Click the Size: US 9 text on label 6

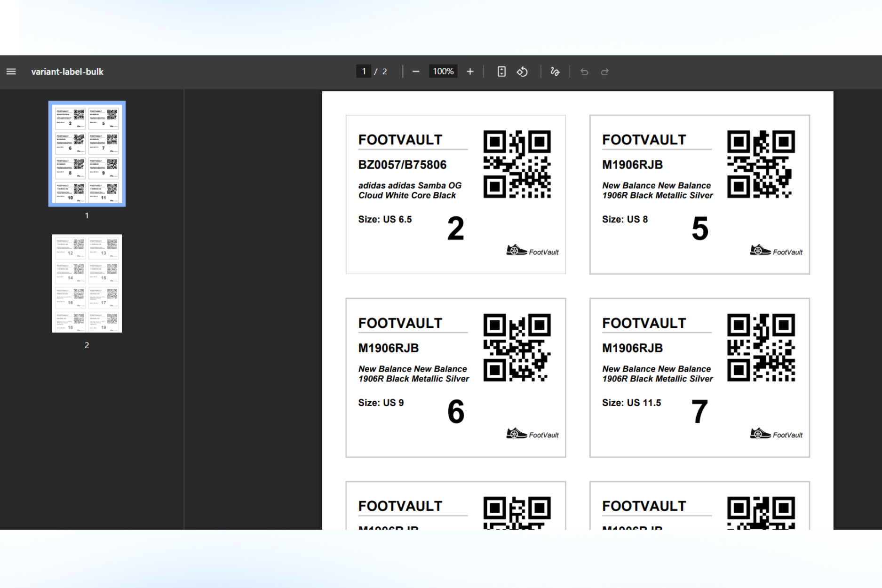click(381, 403)
